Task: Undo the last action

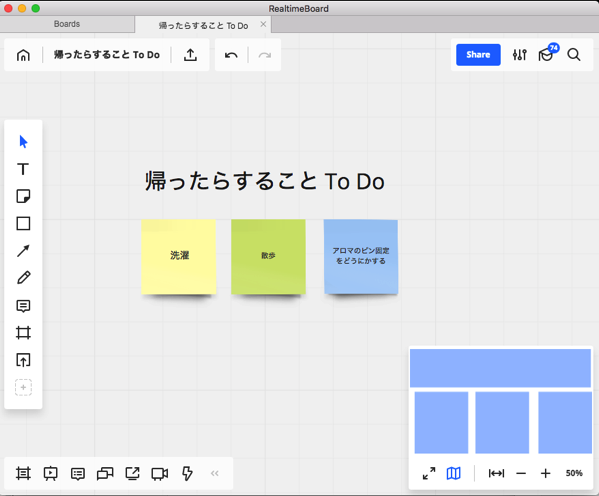Action: (x=231, y=55)
